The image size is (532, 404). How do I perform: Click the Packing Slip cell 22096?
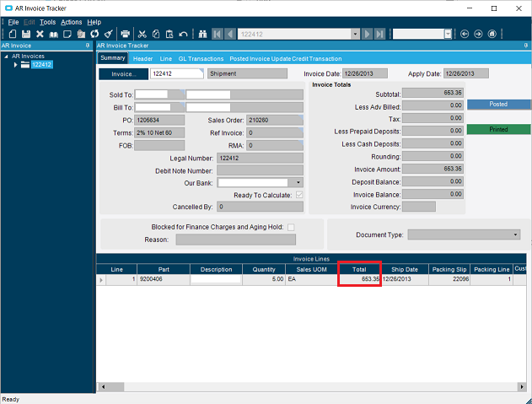449,279
